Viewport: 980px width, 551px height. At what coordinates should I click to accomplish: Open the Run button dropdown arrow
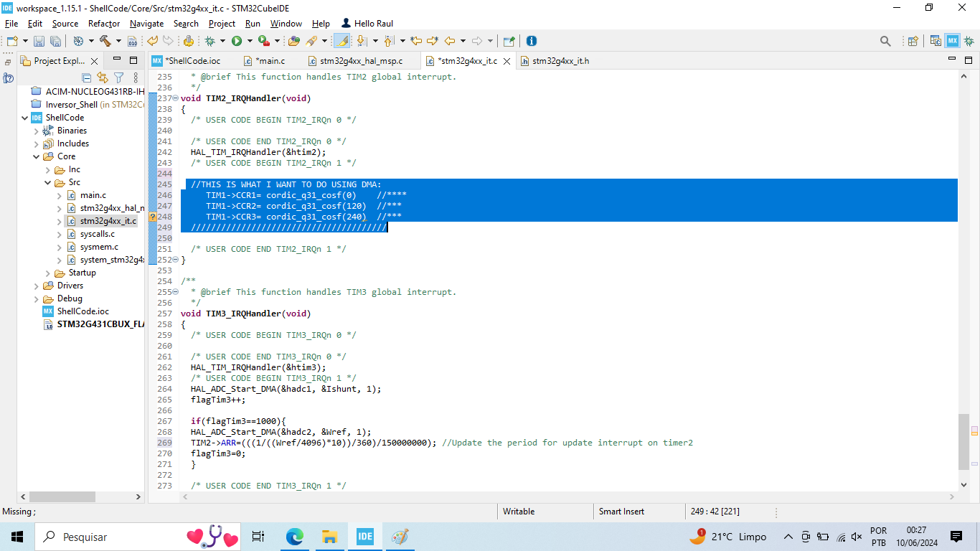tap(249, 41)
